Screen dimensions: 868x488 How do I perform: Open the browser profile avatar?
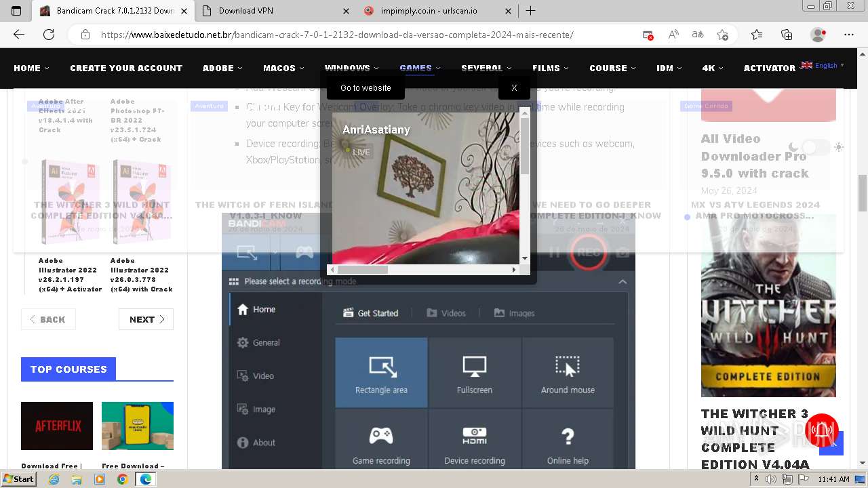[x=818, y=35]
